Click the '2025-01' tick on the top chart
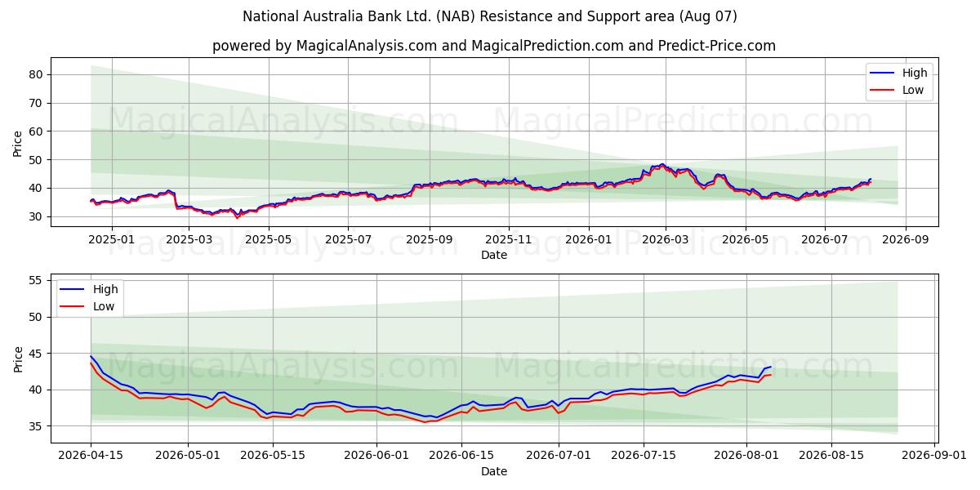This screenshot has width=980, height=490. tap(111, 240)
